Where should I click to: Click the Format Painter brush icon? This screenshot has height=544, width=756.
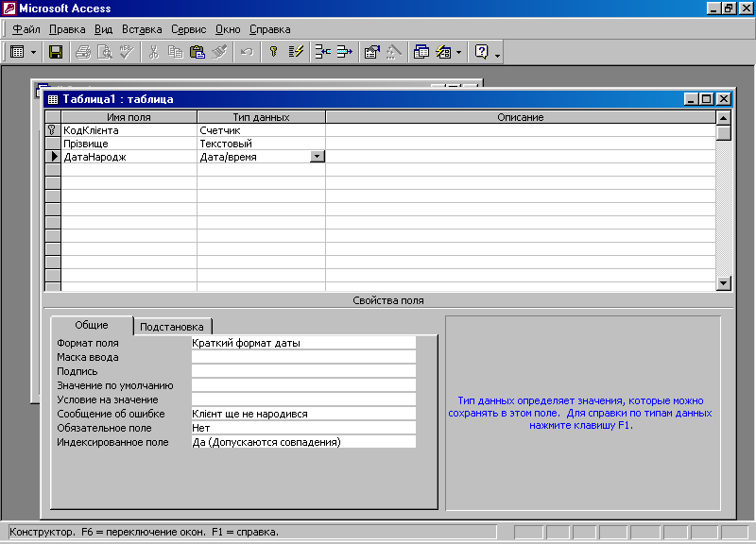click(219, 52)
